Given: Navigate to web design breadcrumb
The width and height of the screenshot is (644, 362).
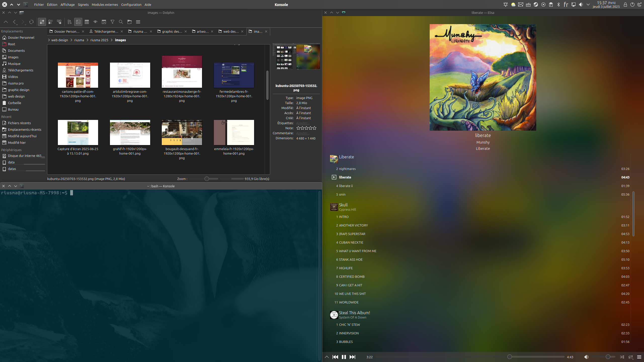Looking at the screenshot, I should [60, 40].
